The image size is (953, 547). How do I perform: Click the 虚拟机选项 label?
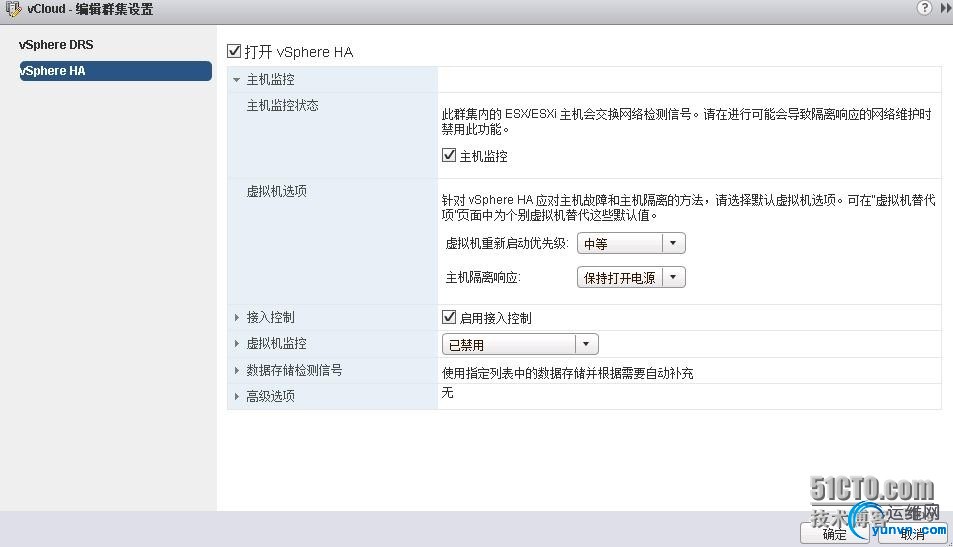coord(276,191)
